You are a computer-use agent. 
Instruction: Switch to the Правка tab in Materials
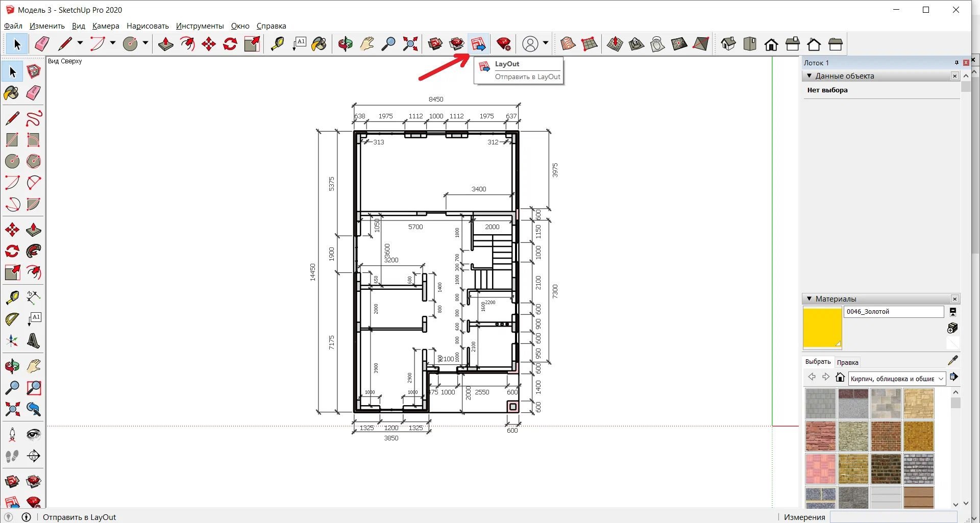click(x=847, y=362)
